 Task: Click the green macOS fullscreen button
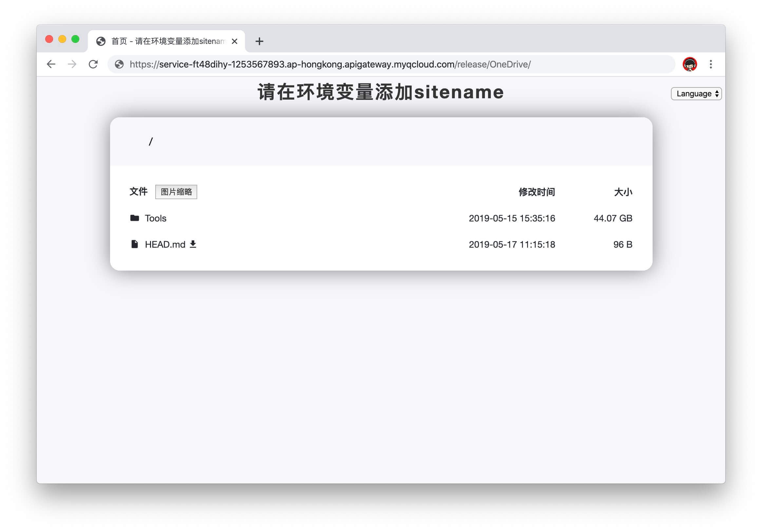click(x=75, y=39)
